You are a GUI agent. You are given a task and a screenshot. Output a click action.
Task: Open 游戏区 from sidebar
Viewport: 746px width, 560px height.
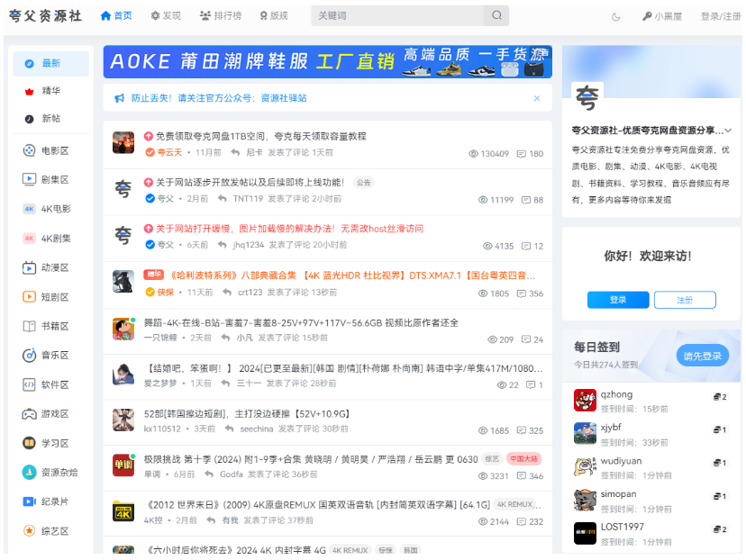point(54,414)
